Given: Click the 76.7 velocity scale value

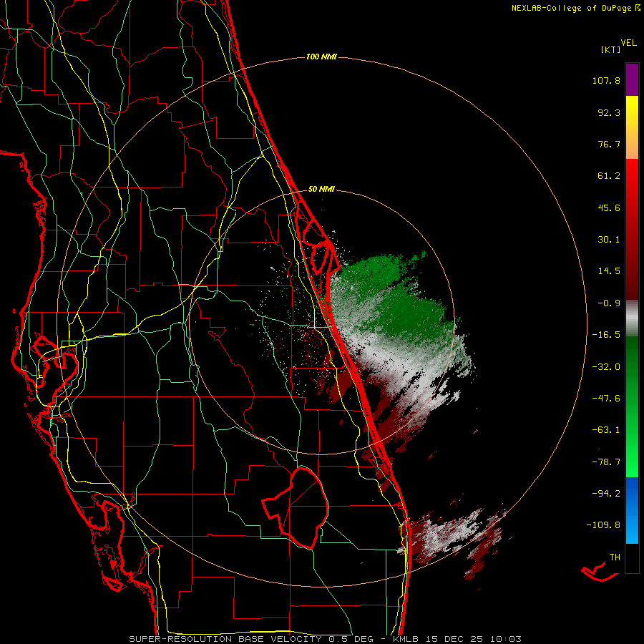Looking at the screenshot, I should (609, 144).
